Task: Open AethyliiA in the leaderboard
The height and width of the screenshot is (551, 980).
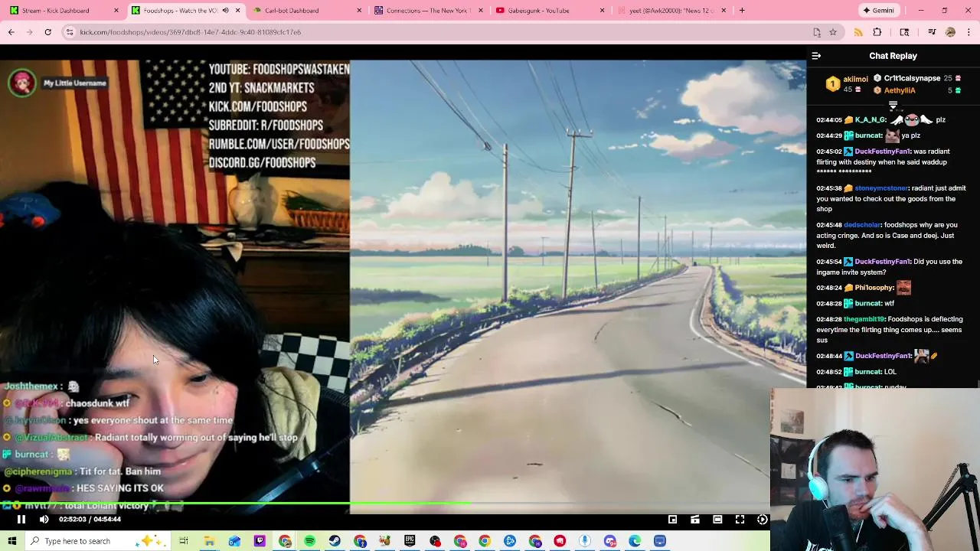Action: pos(900,90)
